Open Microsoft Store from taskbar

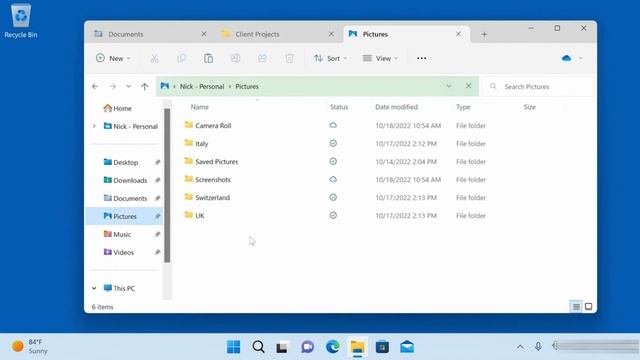point(382,347)
